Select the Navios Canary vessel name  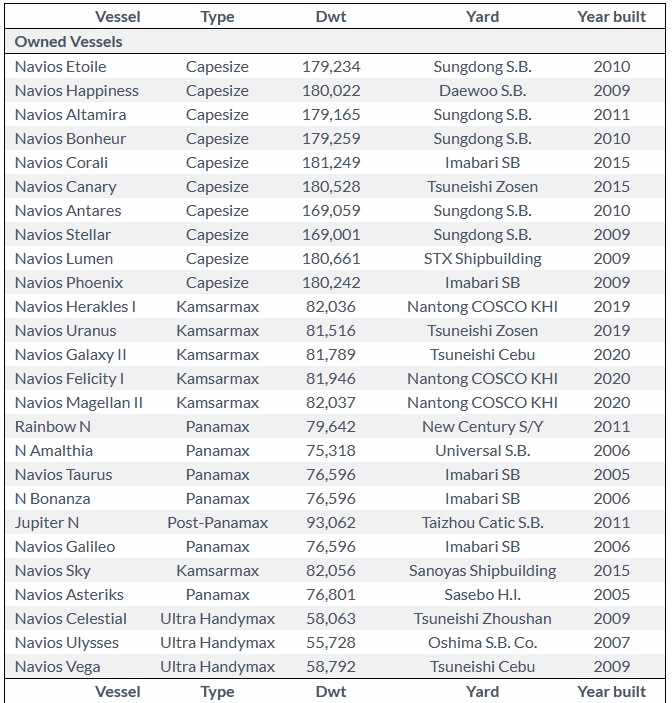tap(65, 187)
